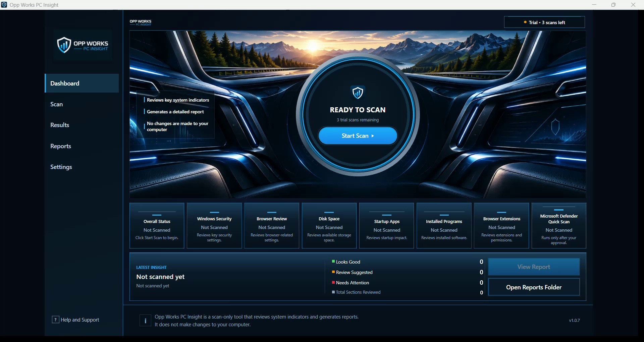Click the READY TO SCAN heading

tap(358, 110)
